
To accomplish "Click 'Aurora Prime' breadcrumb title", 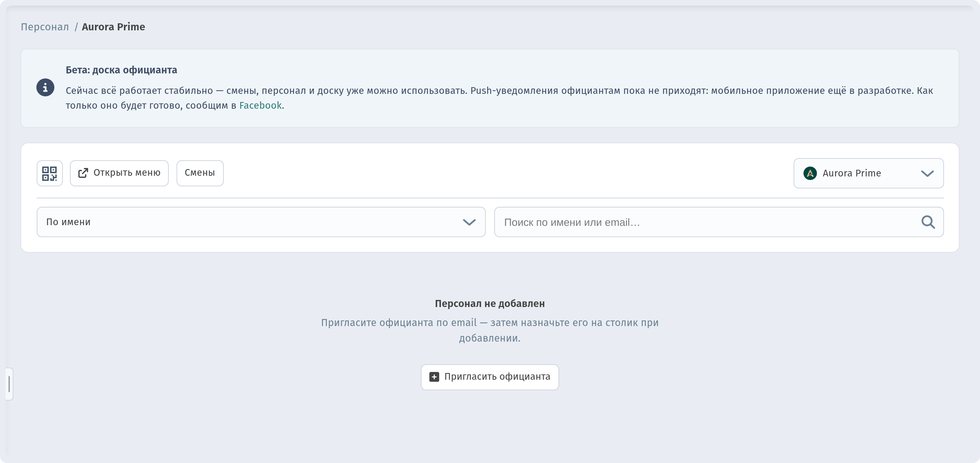I will pyautogui.click(x=113, y=27).
